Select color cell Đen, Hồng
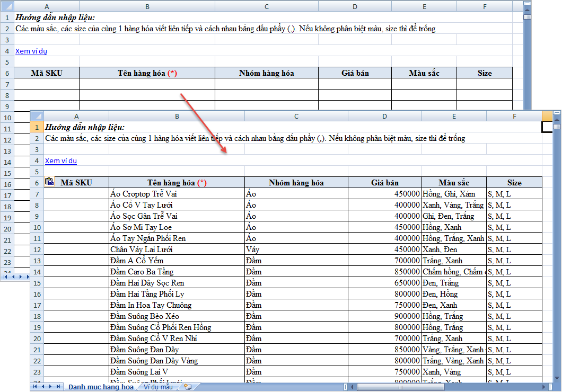The height and width of the screenshot is (392, 562). (x=454, y=294)
